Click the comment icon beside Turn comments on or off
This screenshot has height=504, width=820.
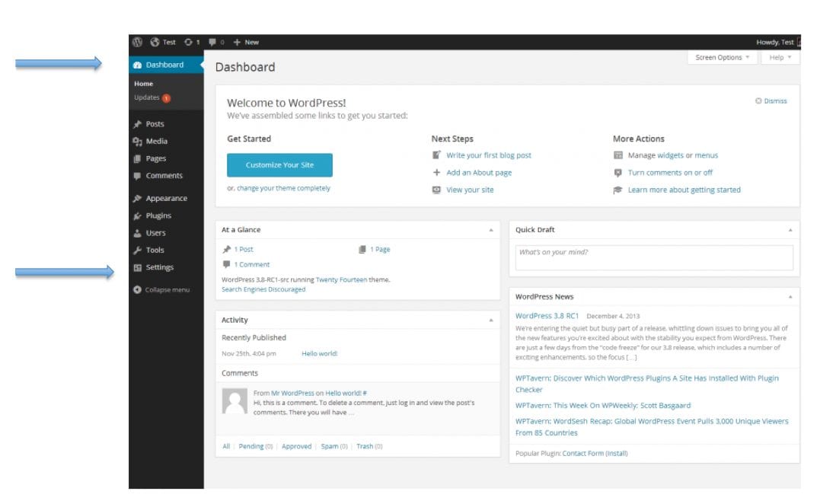tap(618, 173)
